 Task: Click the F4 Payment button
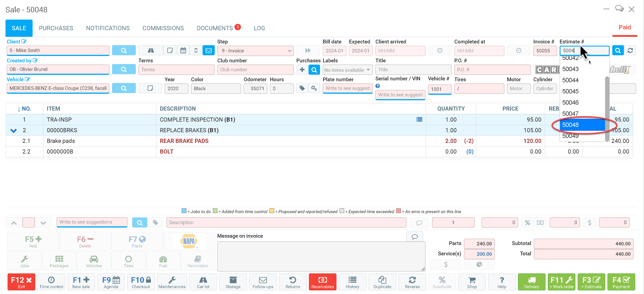(x=621, y=282)
